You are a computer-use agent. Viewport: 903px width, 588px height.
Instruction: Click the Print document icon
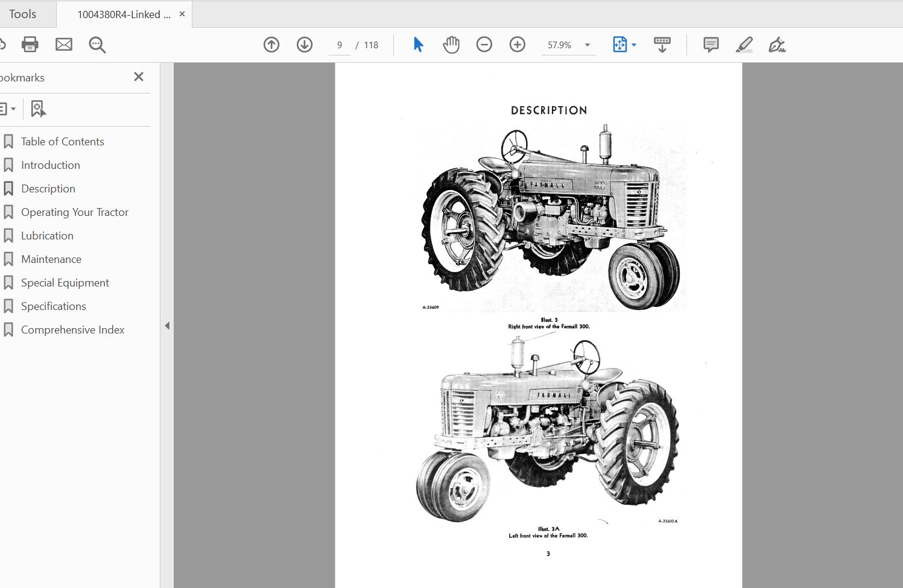pos(30,44)
